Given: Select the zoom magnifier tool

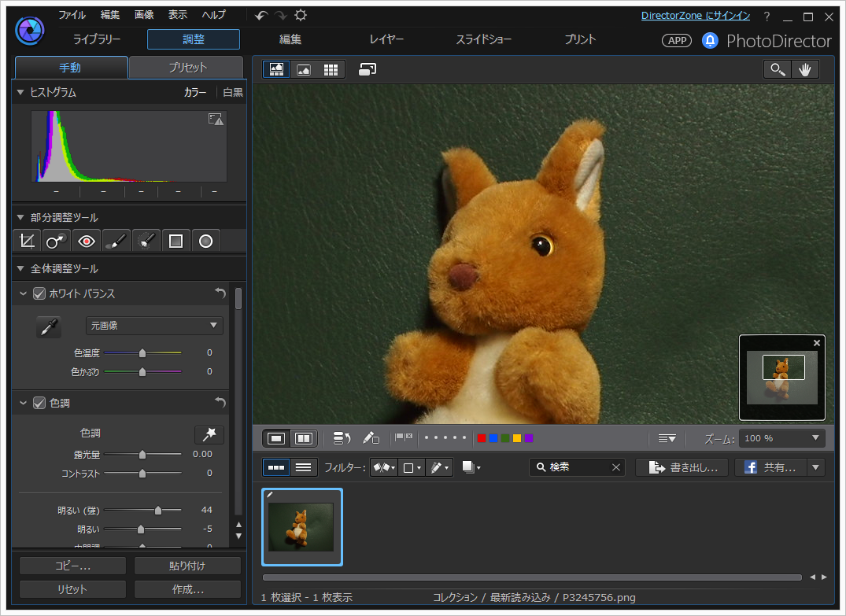Looking at the screenshot, I should tap(777, 69).
